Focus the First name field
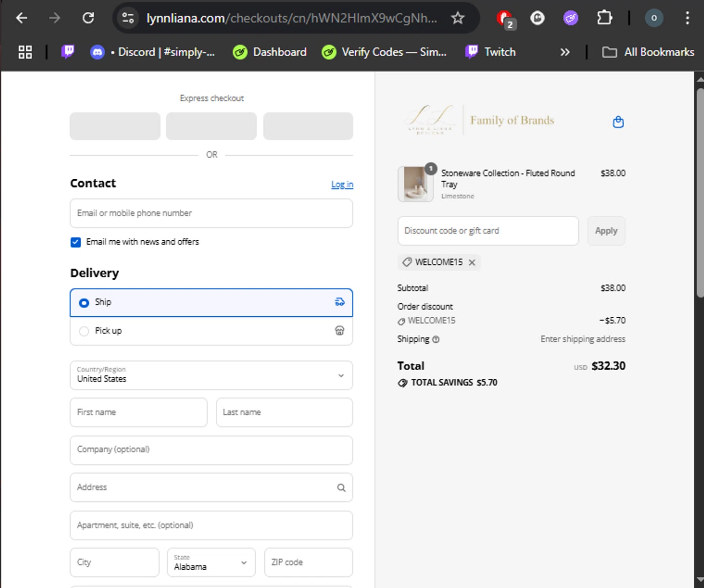The height and width of the screenshot is (588, 704). click(x=138, y=412)
